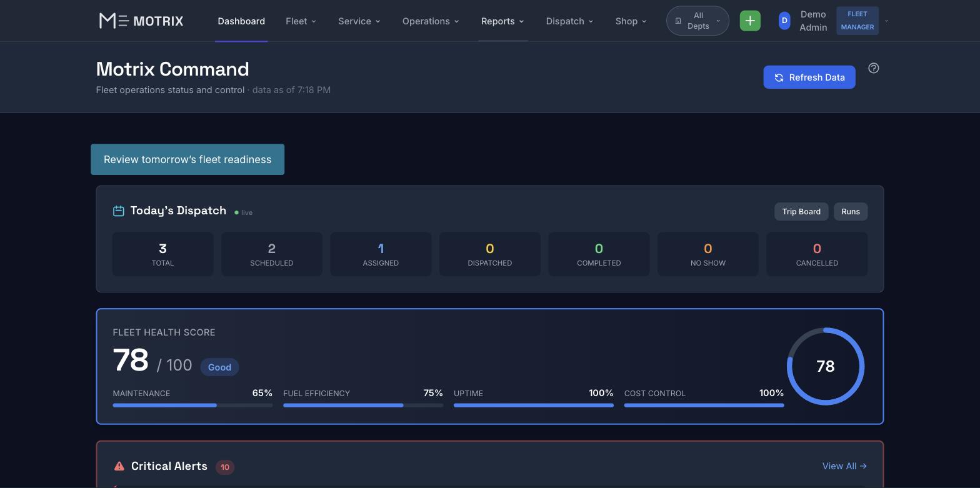Viewport: 980px width, 488px height.
Task: Click Review tomorrow's fleet readiness
Action: 187,159
